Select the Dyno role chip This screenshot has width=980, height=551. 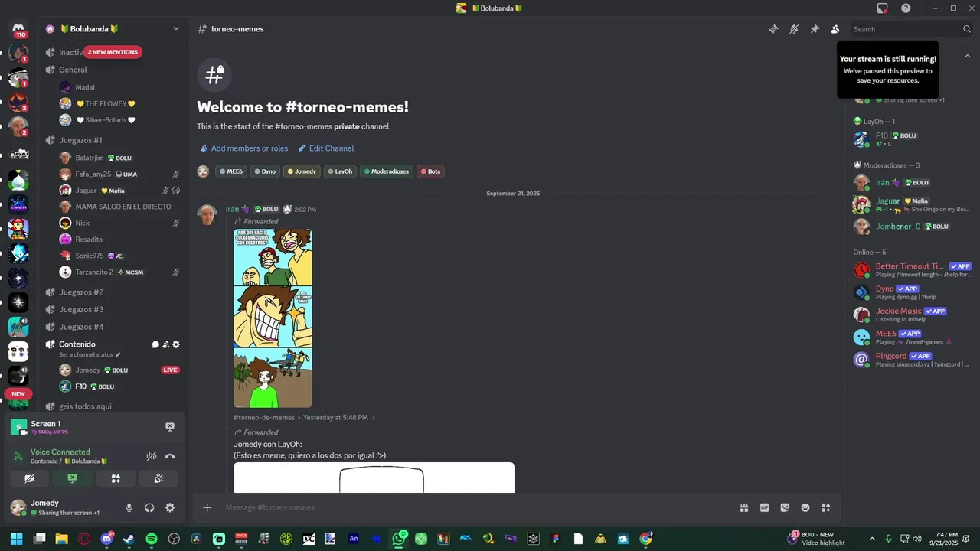(265, 171)
